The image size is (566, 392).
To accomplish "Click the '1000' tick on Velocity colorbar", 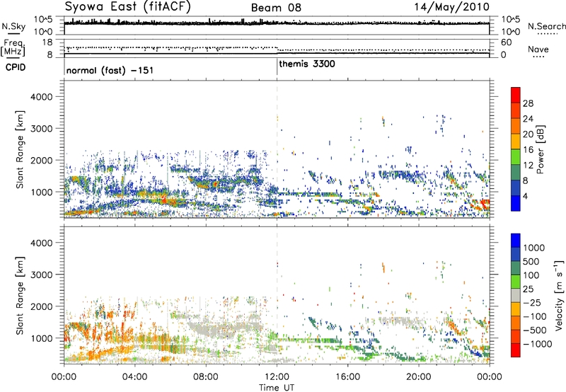I will pyautogui.click(x=534, y=248).
